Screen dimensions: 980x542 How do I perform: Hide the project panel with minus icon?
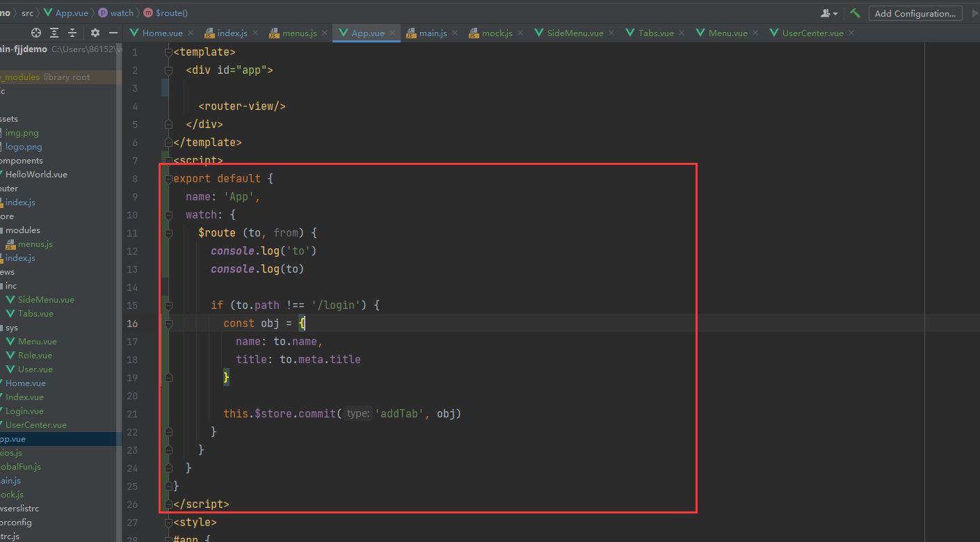113,33
